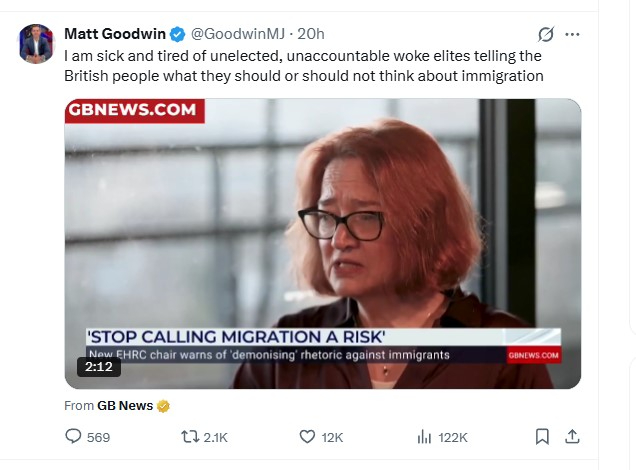Viewport: 636px width, 470px height.
Task: Bookmark this post
Action: [x=542, y=437]
